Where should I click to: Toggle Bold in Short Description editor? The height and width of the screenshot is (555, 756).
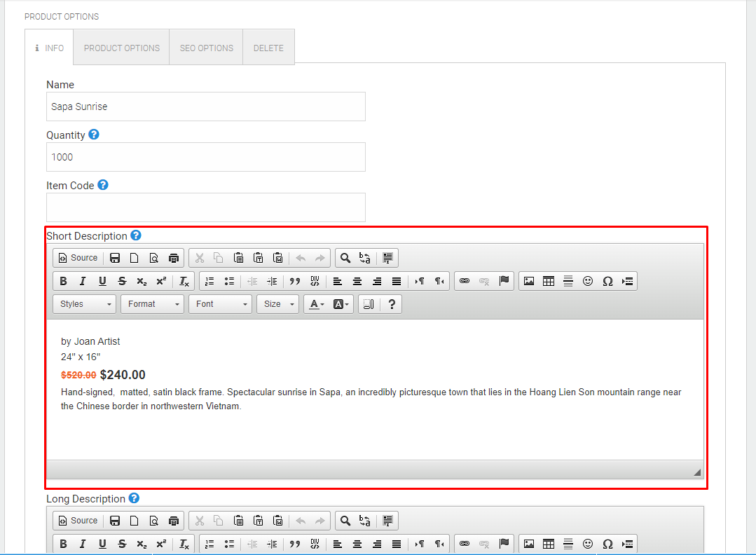(x=63, y=281)
